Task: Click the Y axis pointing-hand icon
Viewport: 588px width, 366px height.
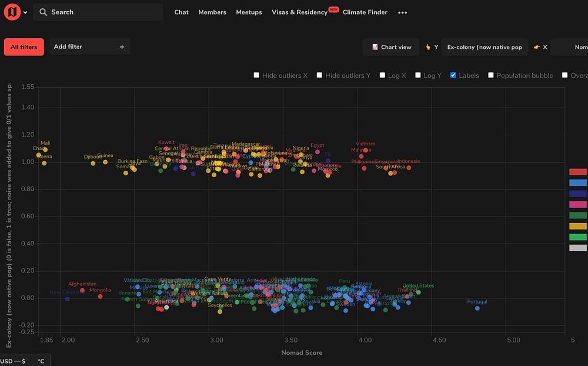Action: (x=428, y=47)
